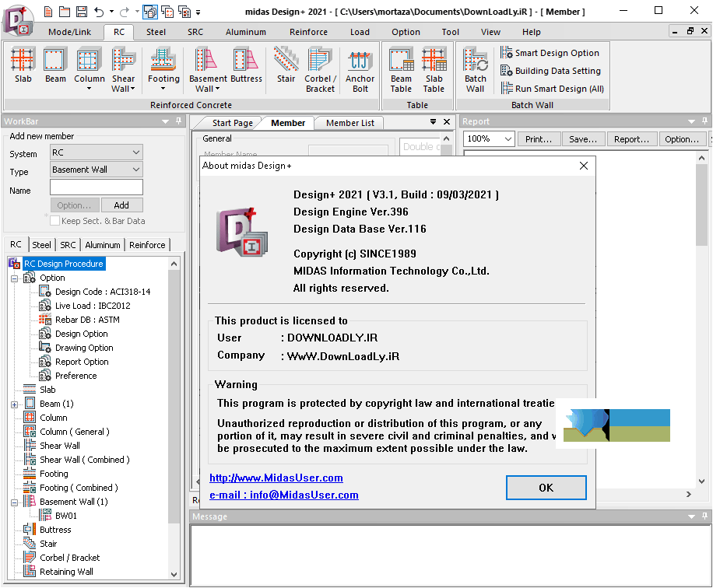713x588 pixels.
Task: Click the Add button in WorkBar
Action: point(121,205)
